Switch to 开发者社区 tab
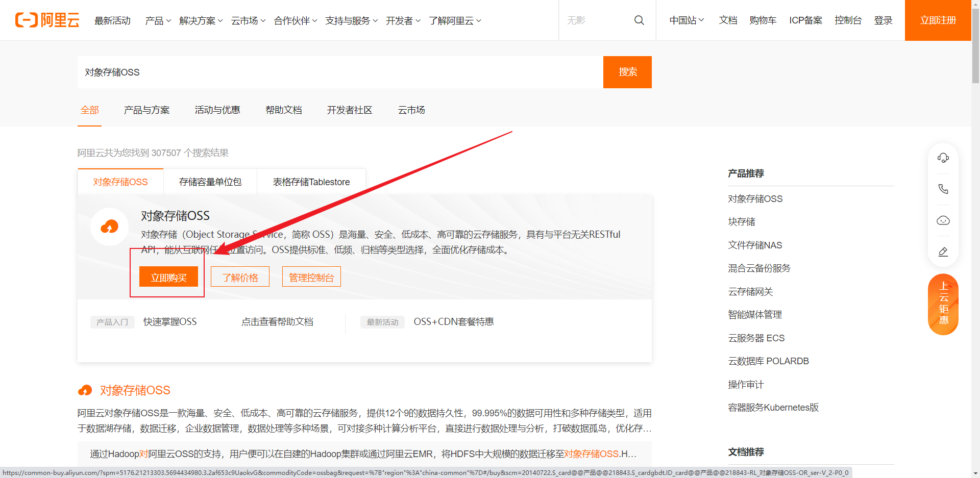The image size is (980, 478). coord(350,110)
